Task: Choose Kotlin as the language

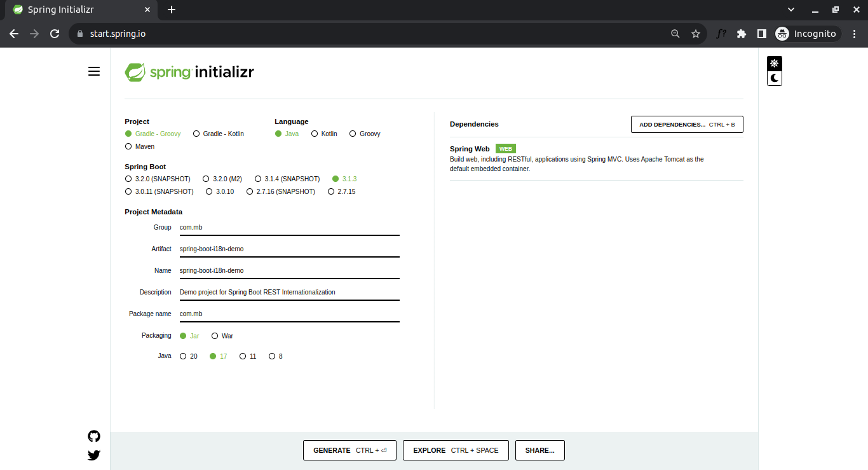Action: pos(324,134)
